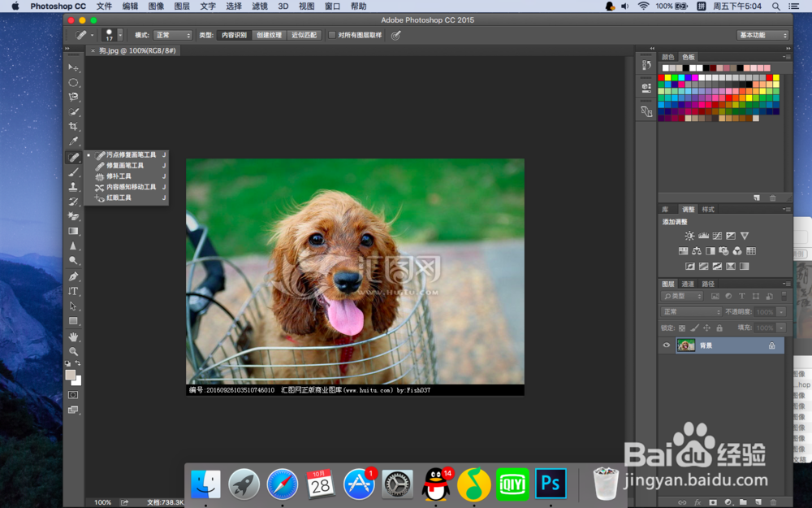Select the Eyedropper tool

click(x=73, y=141)
